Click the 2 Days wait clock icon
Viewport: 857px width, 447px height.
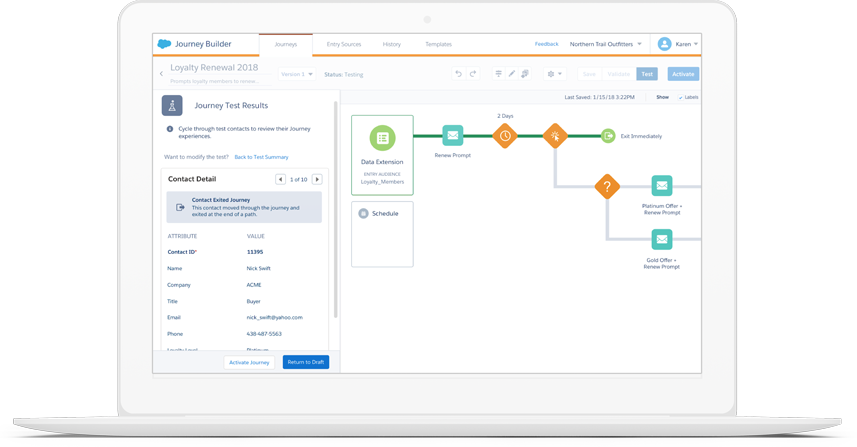(x=505, y=136)
